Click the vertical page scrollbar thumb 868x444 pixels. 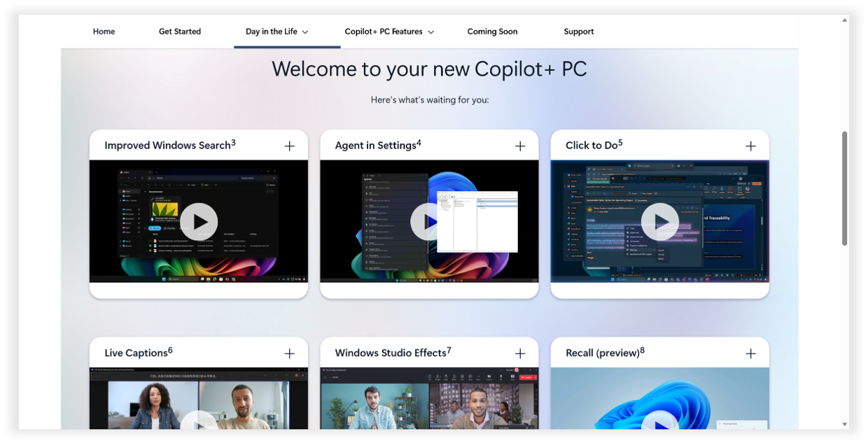[844, 188]
